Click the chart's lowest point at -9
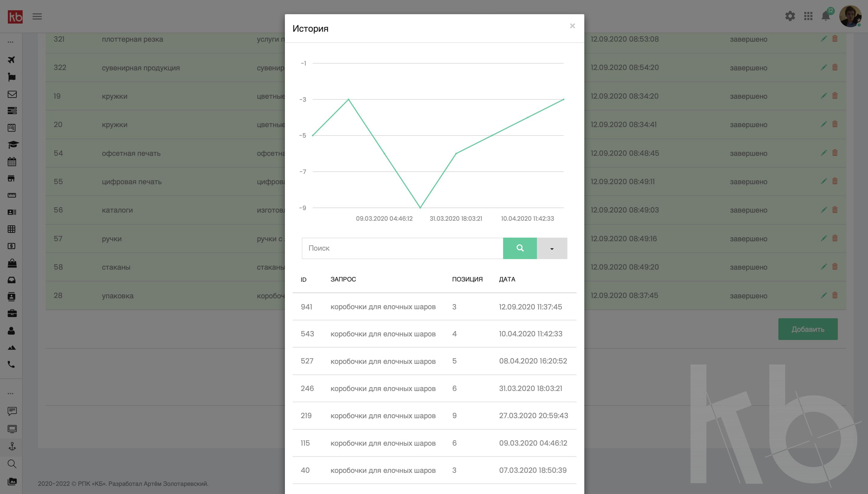 (420, 208)
